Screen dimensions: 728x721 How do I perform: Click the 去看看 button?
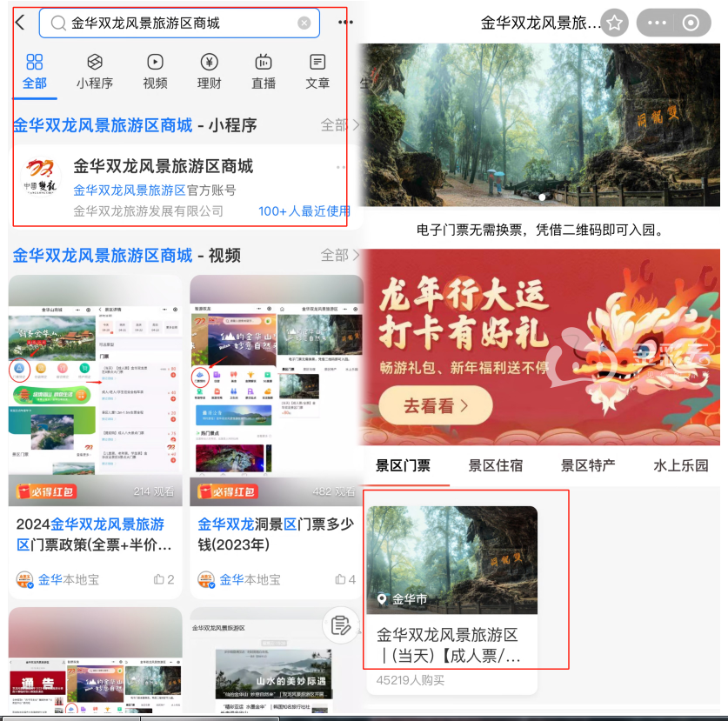pyautogui.click(x=436, y=405)
